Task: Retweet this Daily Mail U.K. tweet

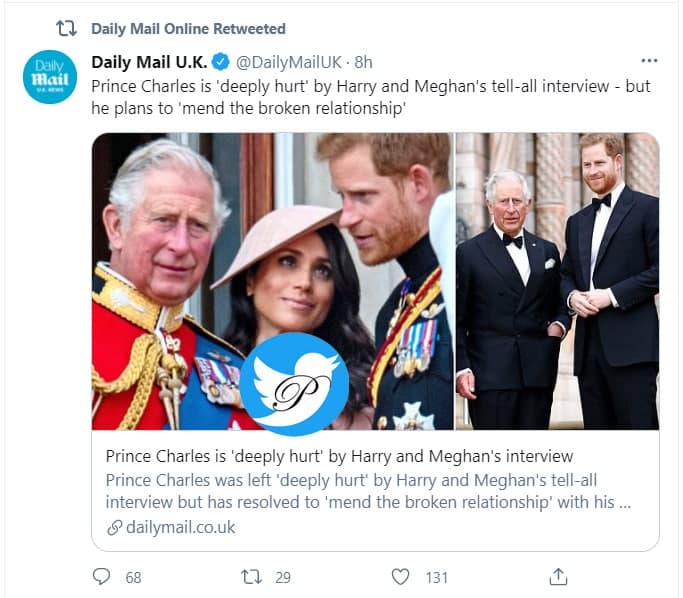Action: pos(252,577)
